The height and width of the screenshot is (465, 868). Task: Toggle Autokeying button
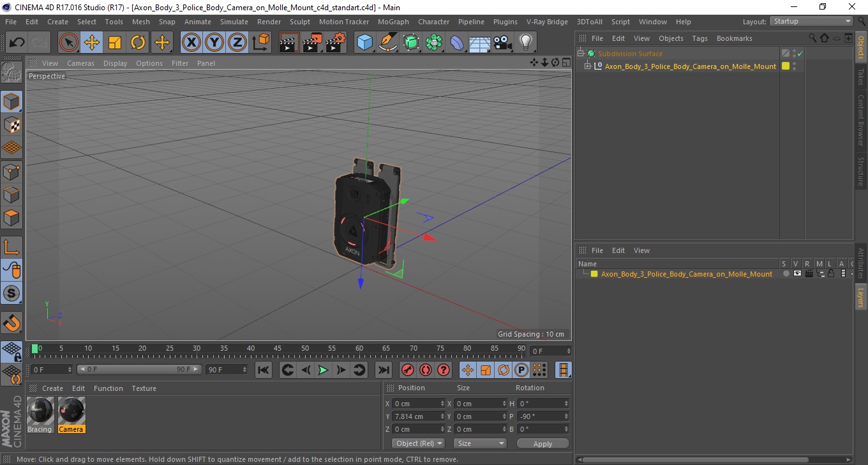point(426,370)
